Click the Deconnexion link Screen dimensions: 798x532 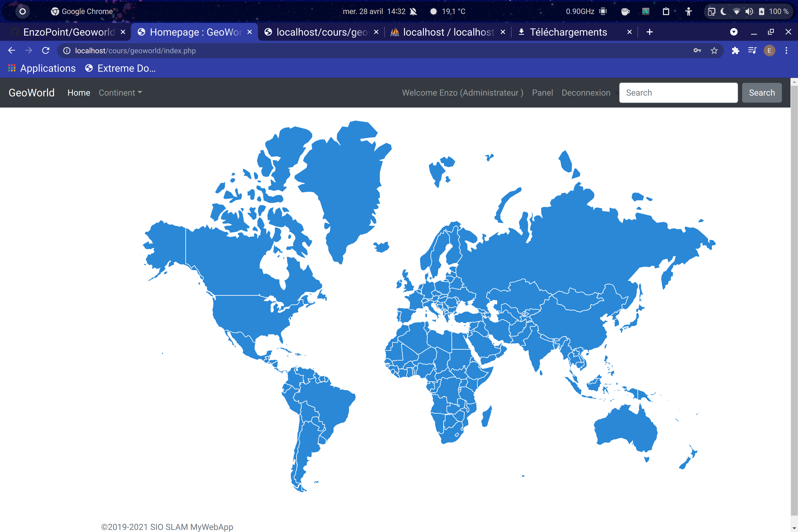(x=586, y=93)
